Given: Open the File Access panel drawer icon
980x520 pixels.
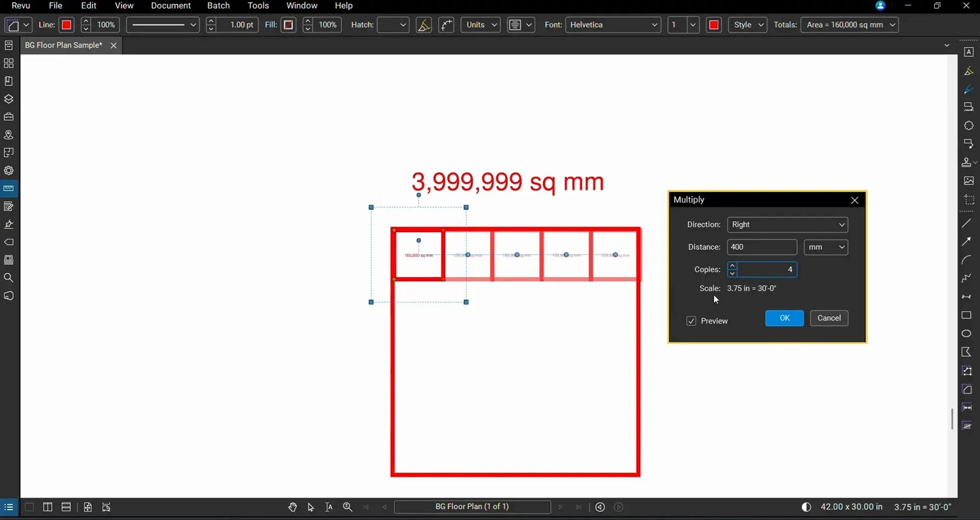Looking at the screenshot, I should pos(9,45).
